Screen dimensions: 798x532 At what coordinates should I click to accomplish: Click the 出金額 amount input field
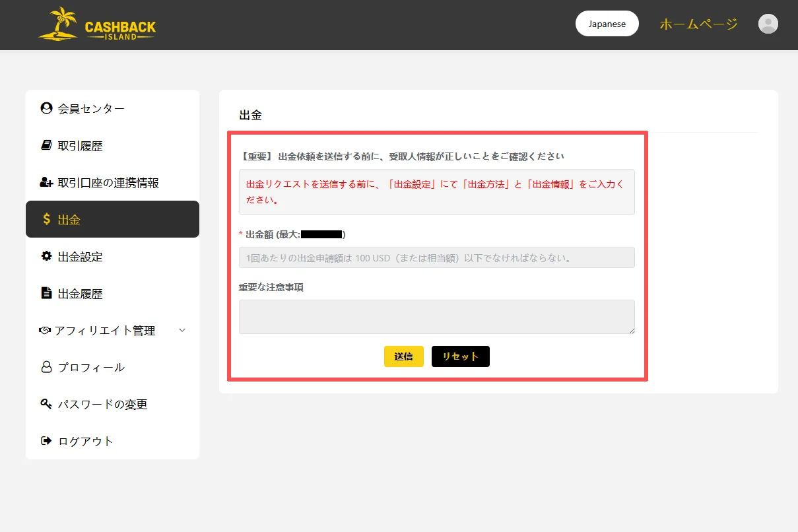pyautogui.click(x=436, y=257)
